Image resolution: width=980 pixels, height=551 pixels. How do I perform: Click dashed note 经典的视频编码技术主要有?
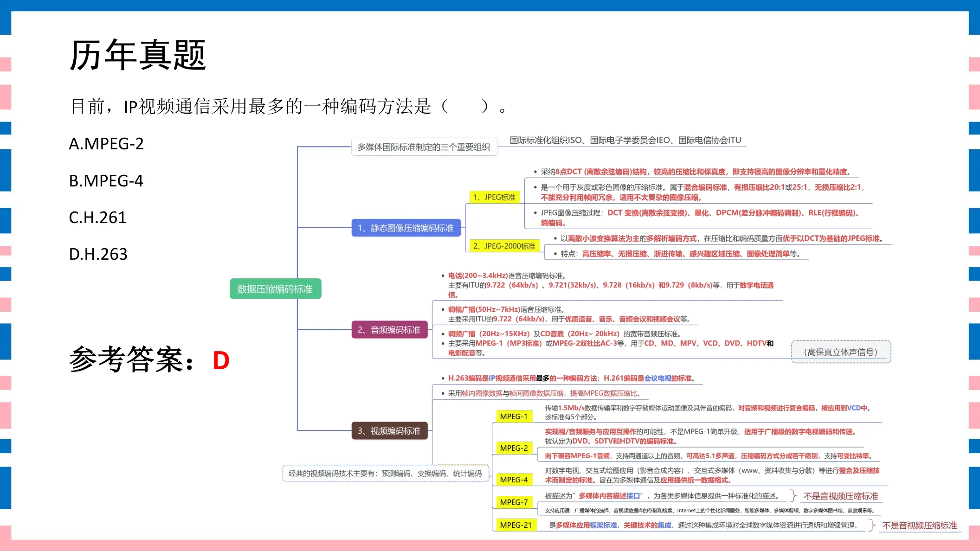(x=385, y=474)
